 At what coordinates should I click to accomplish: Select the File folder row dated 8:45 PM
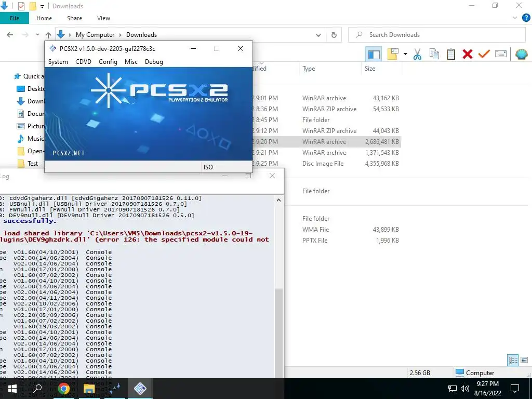click(326, 120)
